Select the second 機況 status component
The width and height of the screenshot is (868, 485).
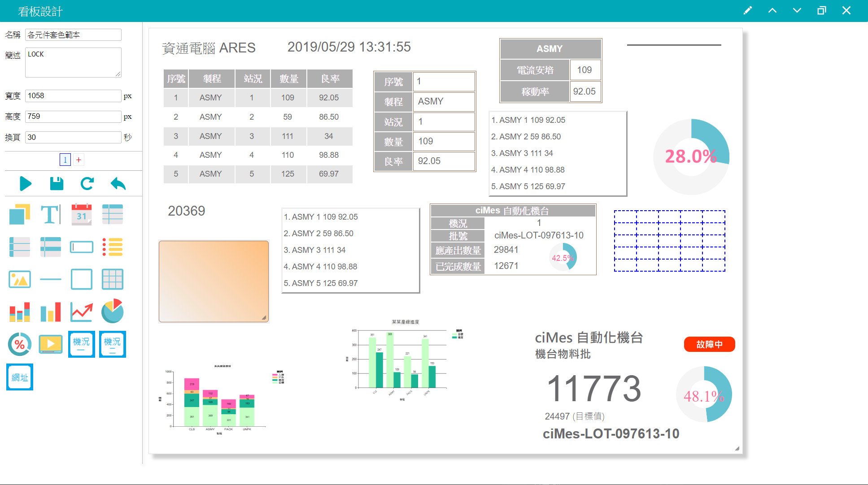[113, 344]
